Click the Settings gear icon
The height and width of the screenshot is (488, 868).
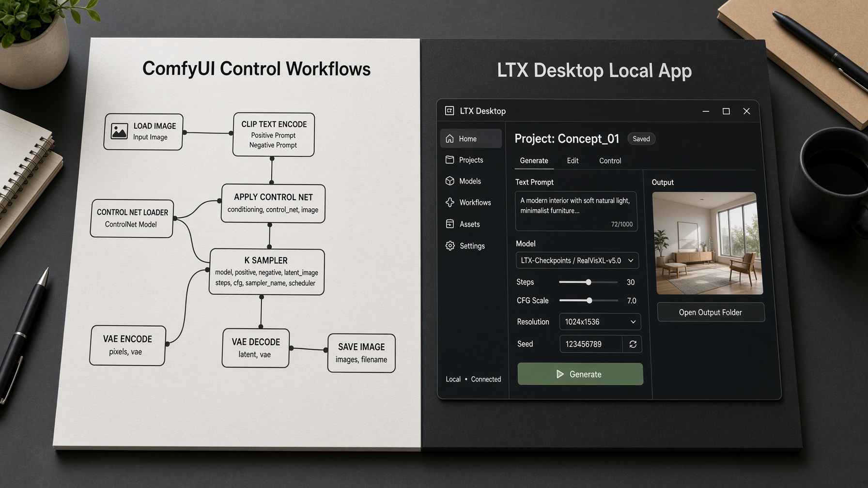coord(450,246)
